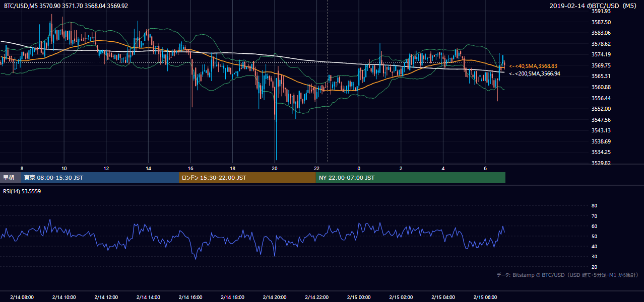
Task: Click the hour 12 tick under the price chart
Action: (106, 168)
